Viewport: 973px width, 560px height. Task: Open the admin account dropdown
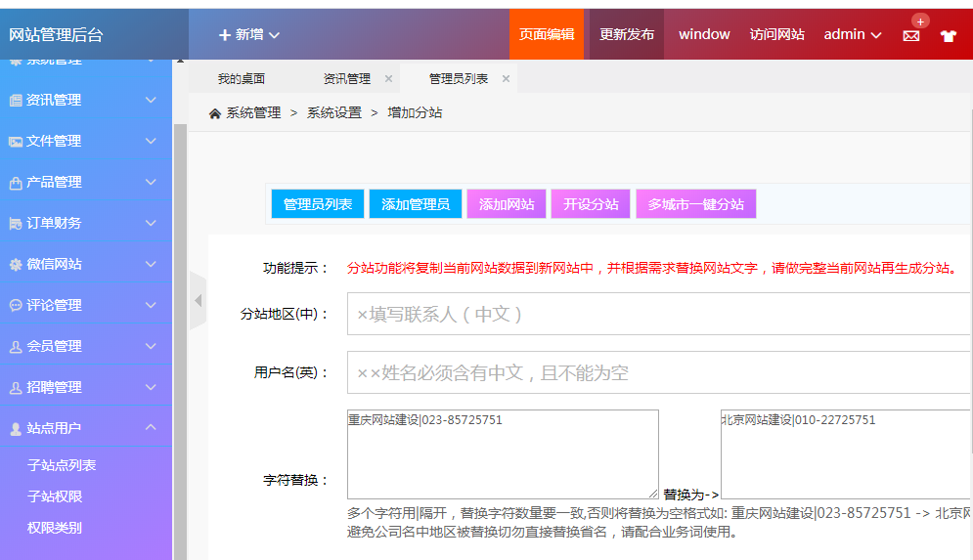853,35
